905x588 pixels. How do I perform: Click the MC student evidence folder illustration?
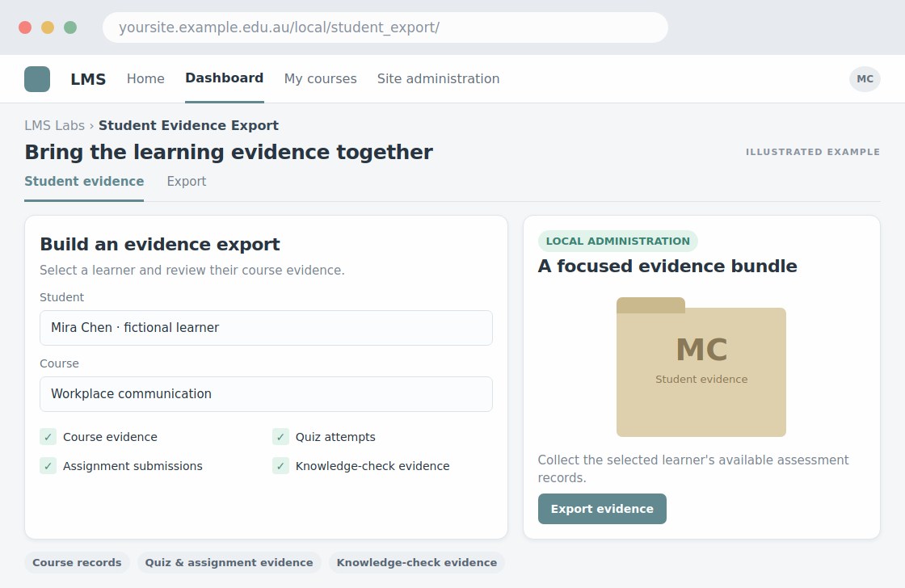pos(701,367)
